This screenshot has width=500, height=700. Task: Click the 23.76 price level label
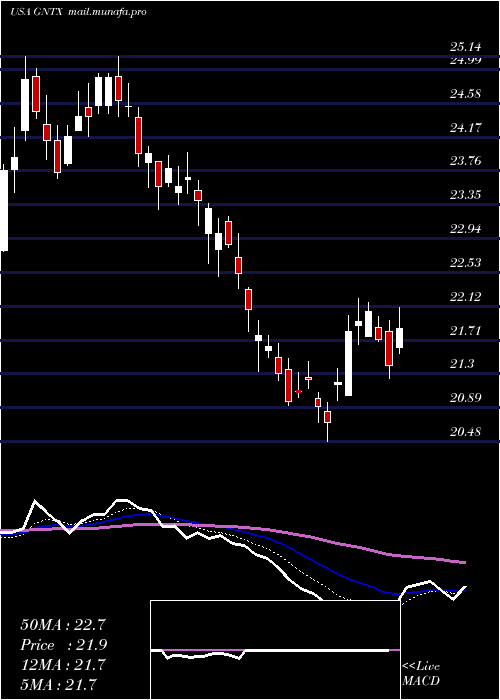click(466, 161)
